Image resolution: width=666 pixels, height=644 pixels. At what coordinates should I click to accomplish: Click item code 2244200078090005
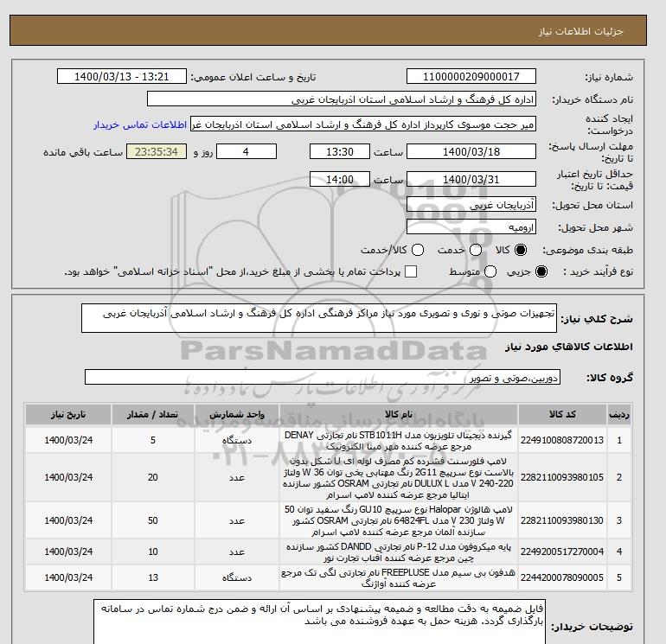562,577
